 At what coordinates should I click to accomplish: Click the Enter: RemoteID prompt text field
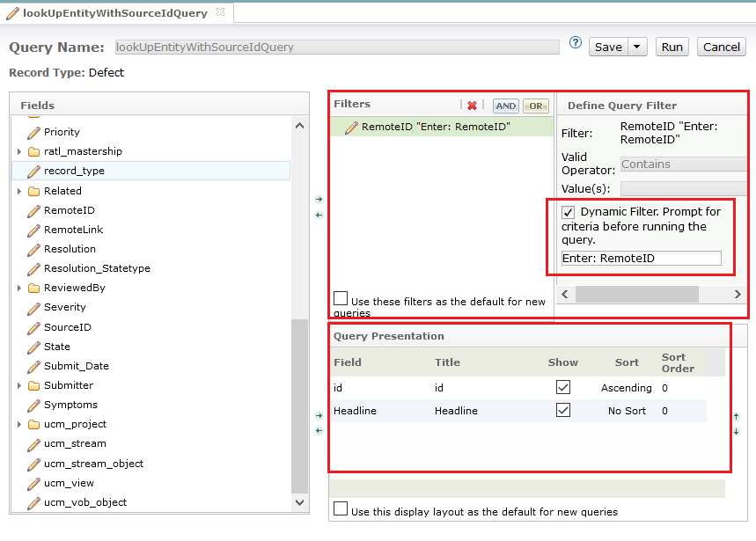[641, 259]
